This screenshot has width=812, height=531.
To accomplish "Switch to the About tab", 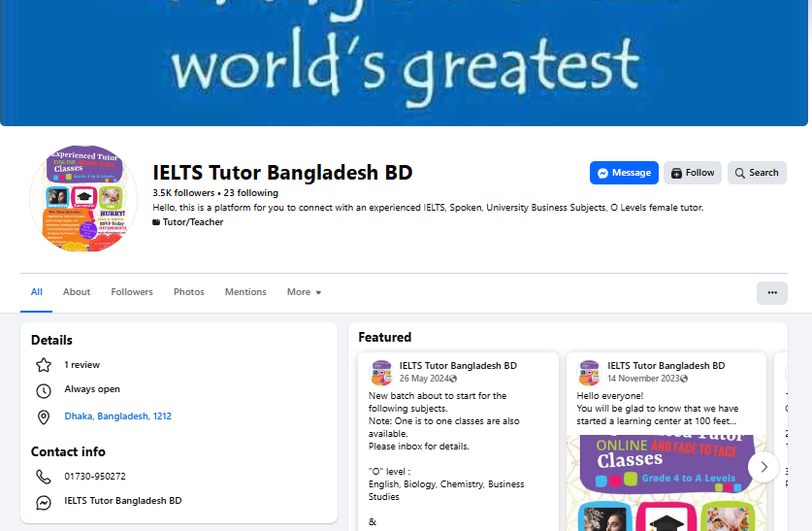I will (77, 292).
